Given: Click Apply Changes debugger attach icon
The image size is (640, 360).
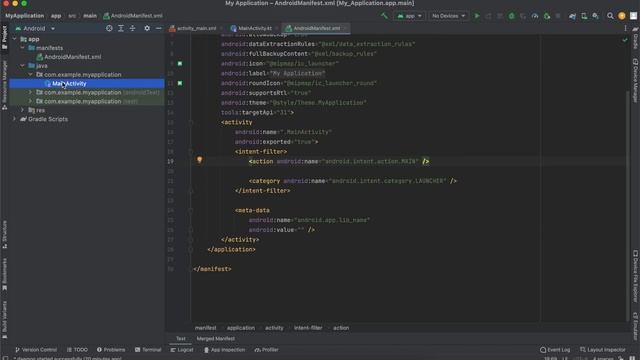Looking at the screenshot, I should click(547, 16).
